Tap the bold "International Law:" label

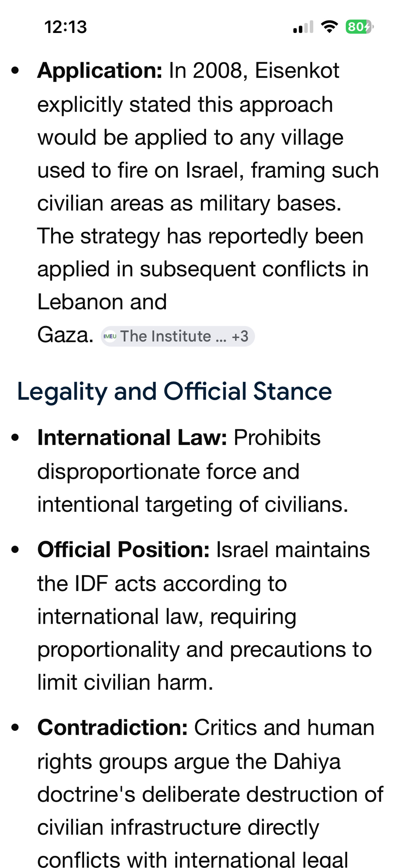pyautogui.click(x=132, y=438)
